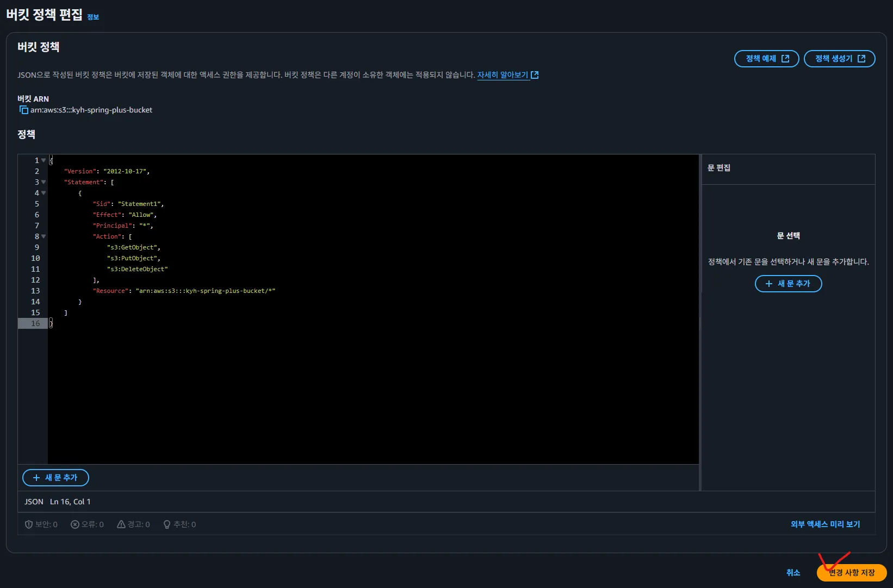Click the errors count icon
The image size is (893, 588).
[x=75, y=524]
